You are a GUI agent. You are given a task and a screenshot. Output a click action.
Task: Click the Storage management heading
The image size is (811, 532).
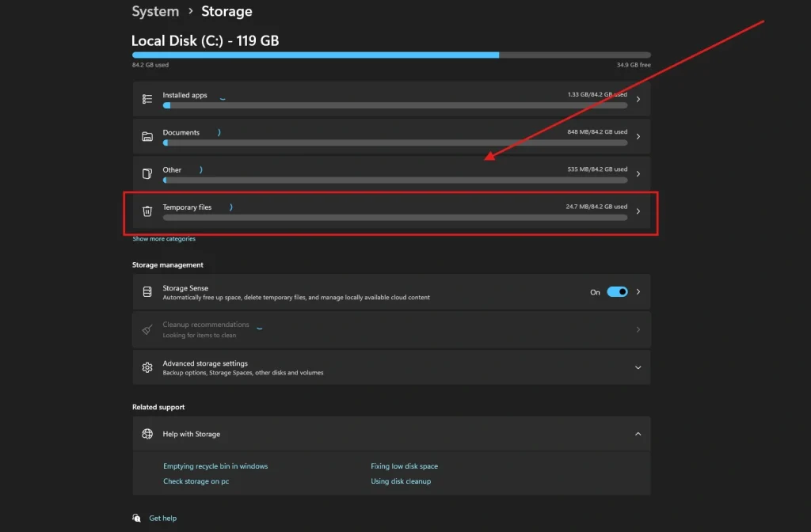[168, 265]
